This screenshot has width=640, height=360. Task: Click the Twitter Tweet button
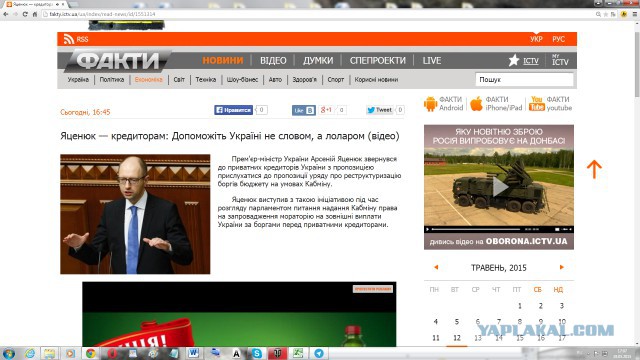click(380, 110)
